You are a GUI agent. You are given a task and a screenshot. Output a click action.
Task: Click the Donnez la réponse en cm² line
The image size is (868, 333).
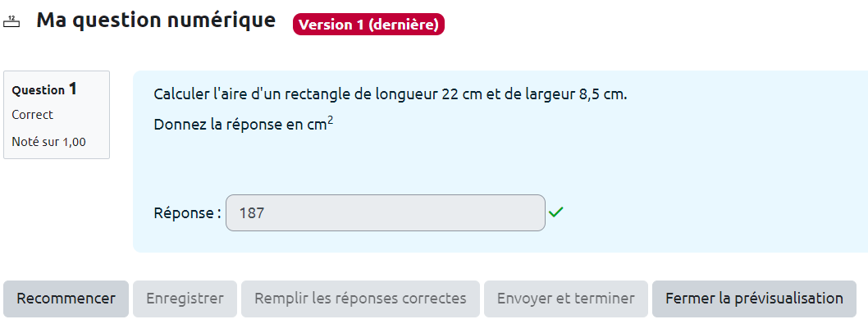pos(243,125)
